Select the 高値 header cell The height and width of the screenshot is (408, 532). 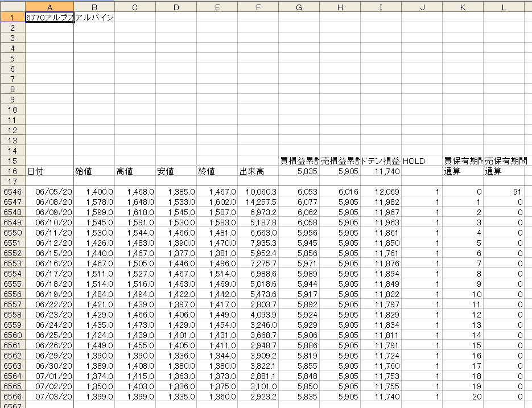[x=135, y=171]
